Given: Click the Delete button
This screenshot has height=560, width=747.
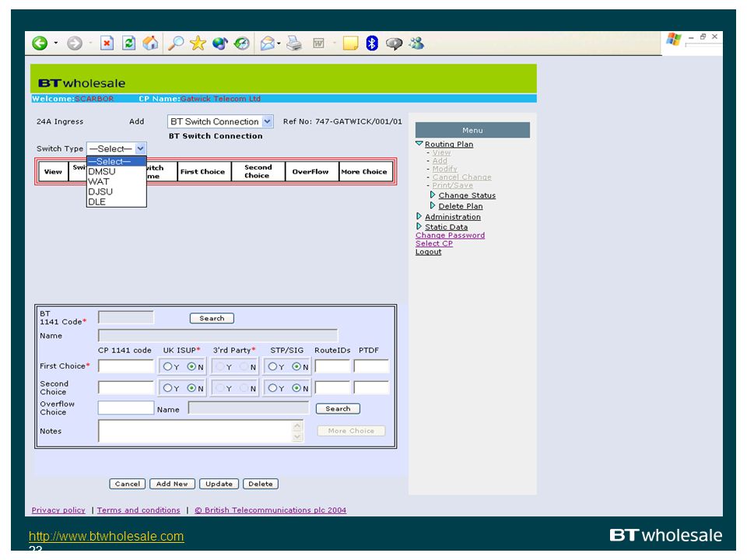Looking at the screenshot, I should pyautogui.click(x=261, y=484).
